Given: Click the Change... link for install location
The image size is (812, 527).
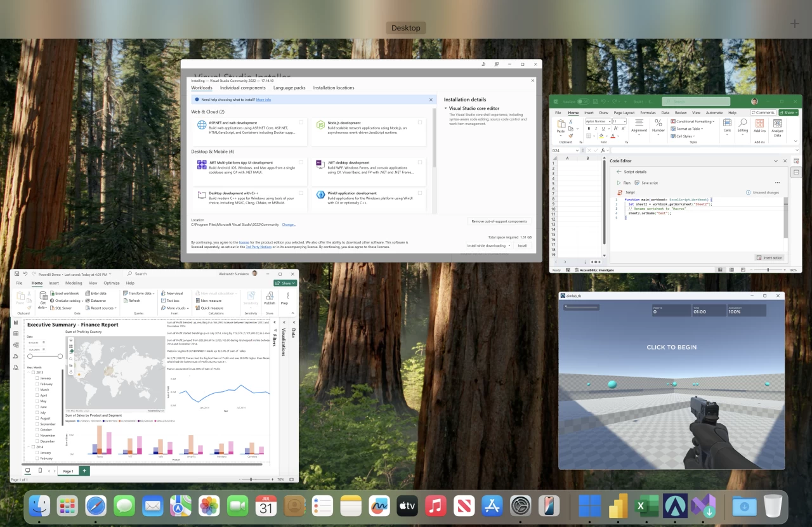Looking at the screenshot, I should point(289,224).
